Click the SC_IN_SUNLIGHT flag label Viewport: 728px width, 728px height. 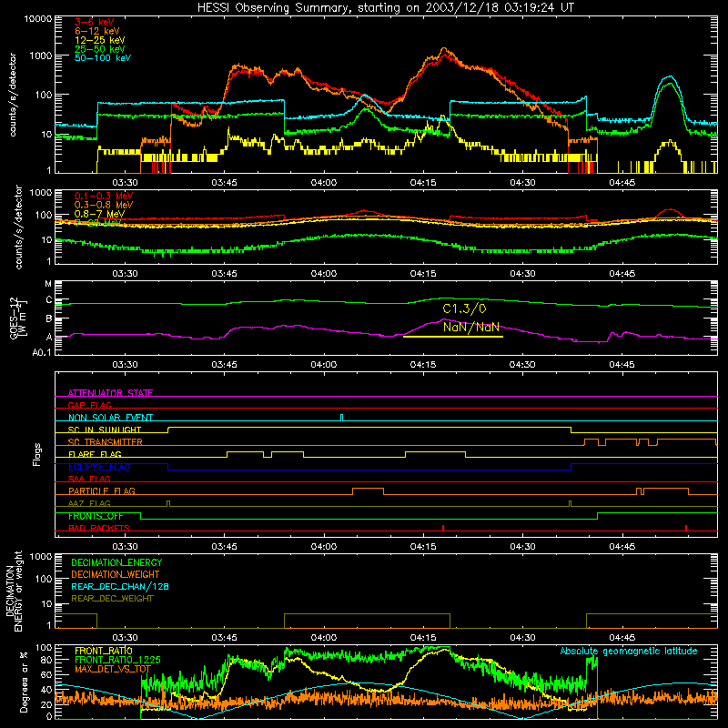coord(105,430)
